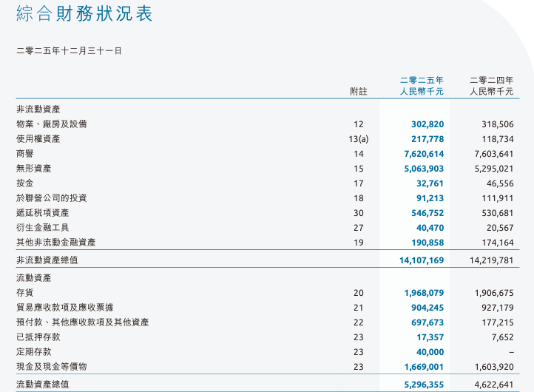Select the value 7,652
The height and width of the screenshot is (392, 534).
click(x=503, y=337)
